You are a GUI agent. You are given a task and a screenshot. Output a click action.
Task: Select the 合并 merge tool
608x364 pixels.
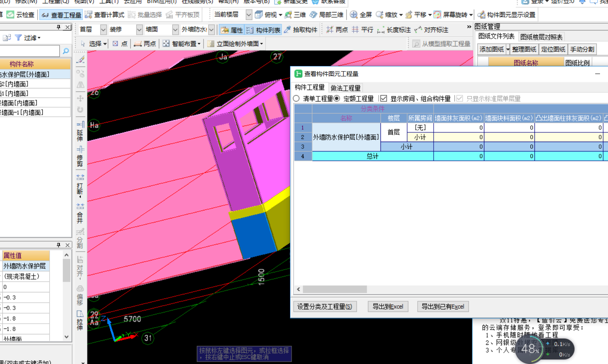(x=80, y=213)
